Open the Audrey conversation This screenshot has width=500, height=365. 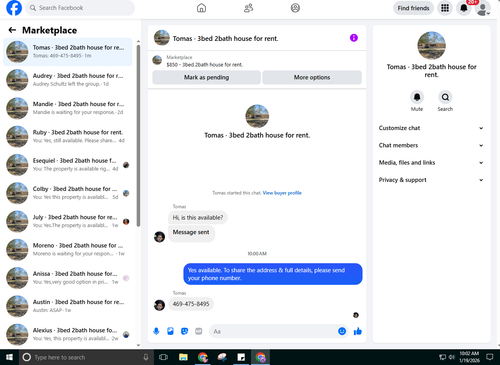pos(68,80)
